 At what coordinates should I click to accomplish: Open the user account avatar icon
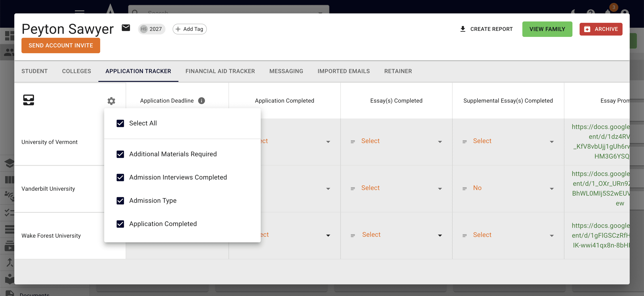(624, 11)
